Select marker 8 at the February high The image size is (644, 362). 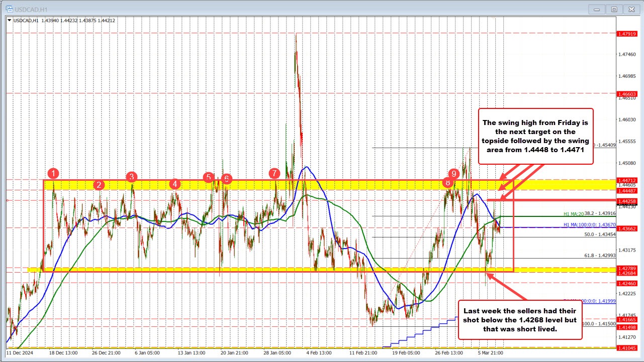click(449, 183)
